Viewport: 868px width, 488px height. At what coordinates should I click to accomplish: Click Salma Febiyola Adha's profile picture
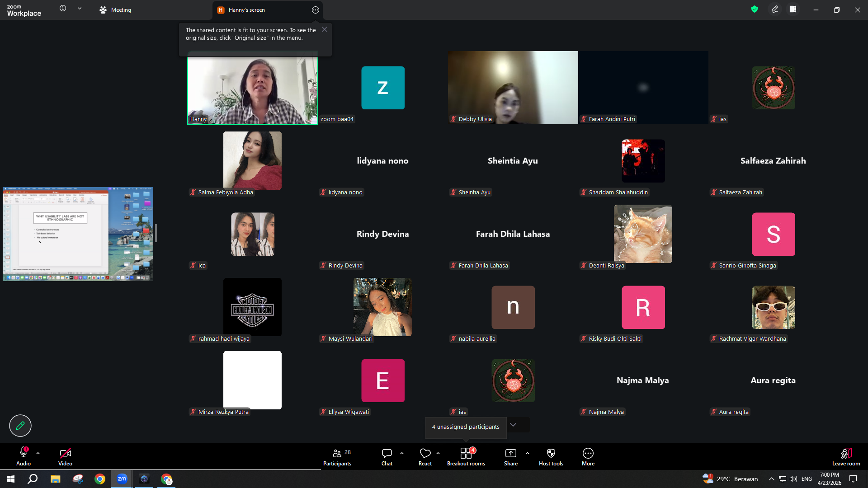coord(252,160)
